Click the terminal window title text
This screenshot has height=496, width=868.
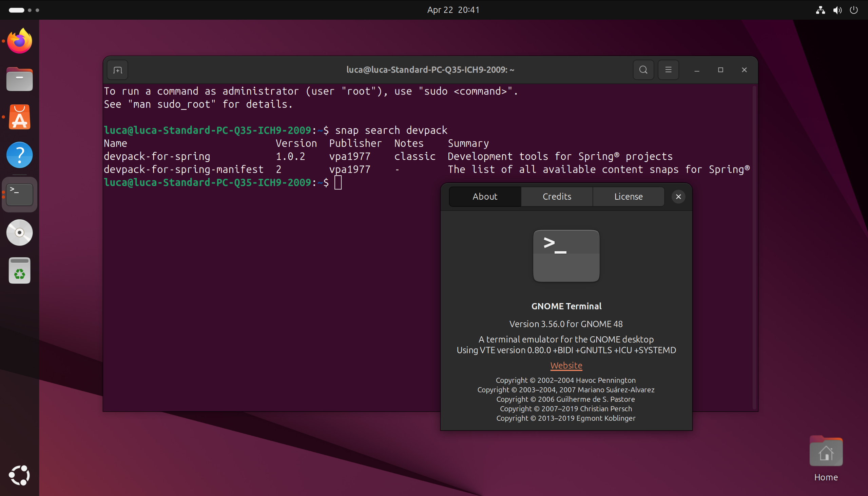(430, 70)
